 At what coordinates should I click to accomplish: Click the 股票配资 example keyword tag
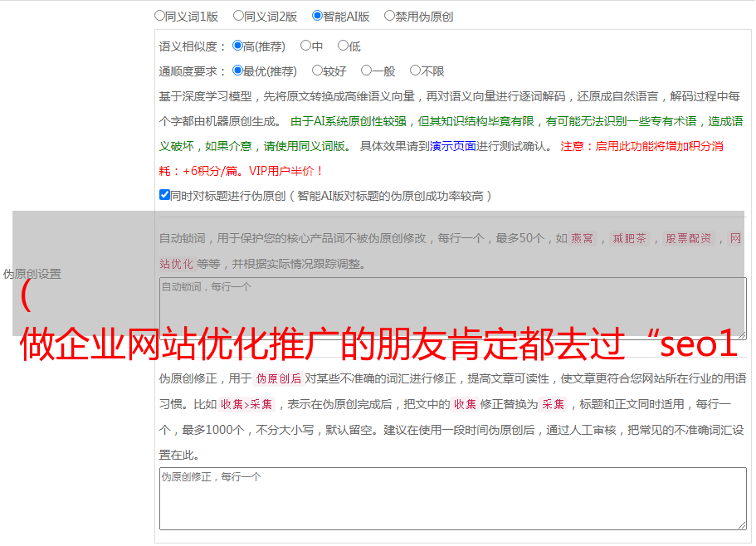coord(689,238)
